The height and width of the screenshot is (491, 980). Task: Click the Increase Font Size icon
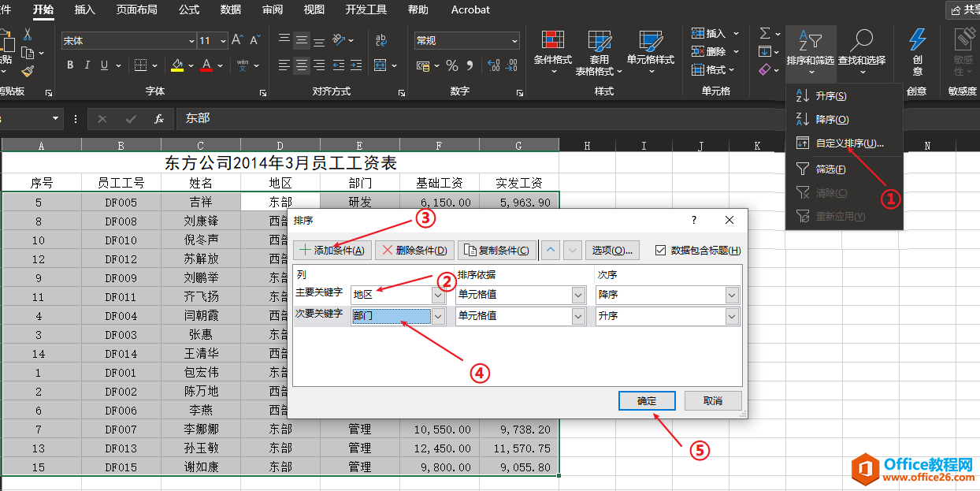239,40
